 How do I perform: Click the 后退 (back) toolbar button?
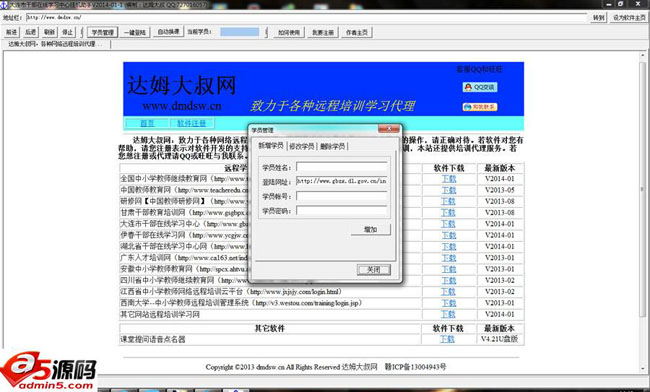pos(31,32)
